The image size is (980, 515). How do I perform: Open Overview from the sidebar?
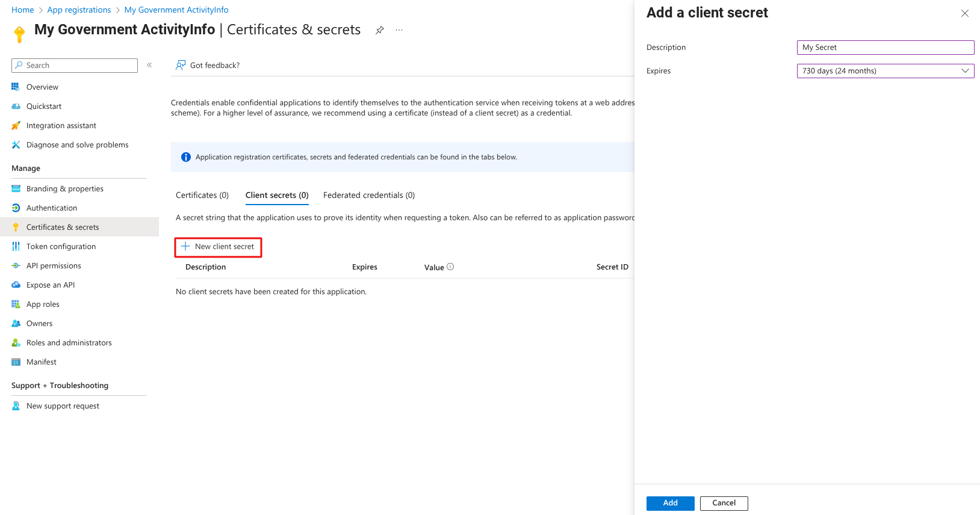[42, 87]
